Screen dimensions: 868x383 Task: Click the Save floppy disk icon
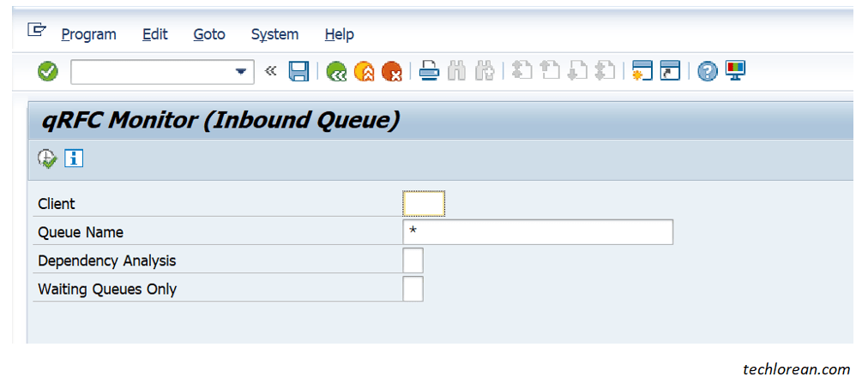(299, 72)
